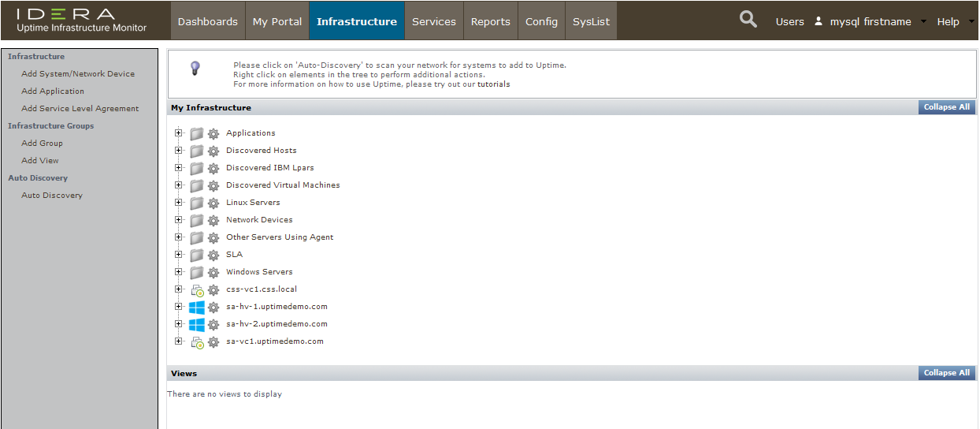This screenshot has height=429, width=980.
Task: Select the Discovered IBM Lpars row label
Action: pos(270,168)
